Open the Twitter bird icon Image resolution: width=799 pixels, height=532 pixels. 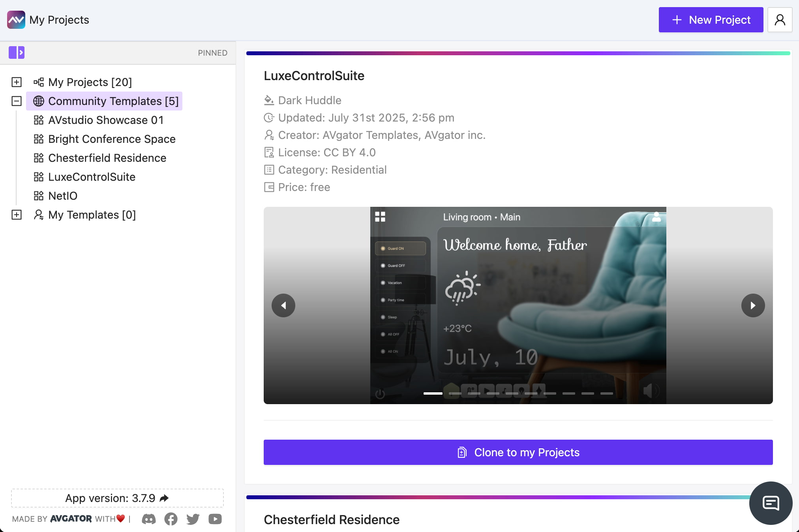[x=193, y=519]
